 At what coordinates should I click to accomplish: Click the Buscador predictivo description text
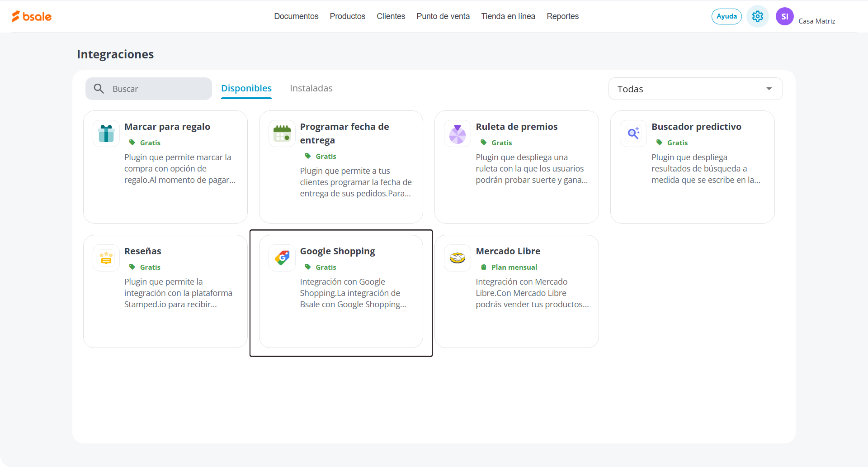click(706, 168)
